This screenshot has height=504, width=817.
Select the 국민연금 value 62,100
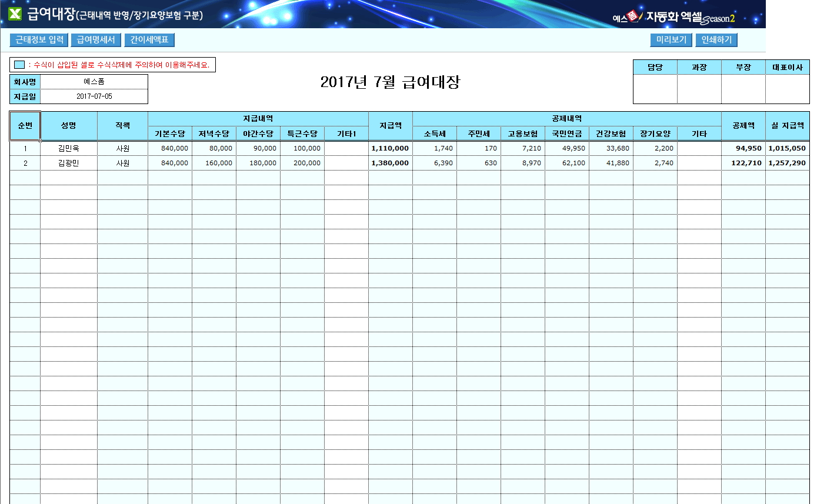coord(567,163)
